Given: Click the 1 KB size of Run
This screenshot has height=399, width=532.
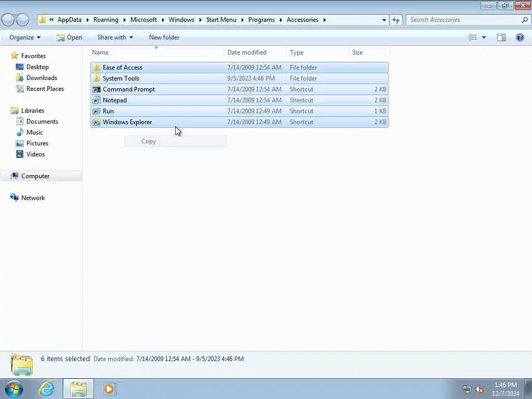Looking at the screenshot, I should 380,111.
